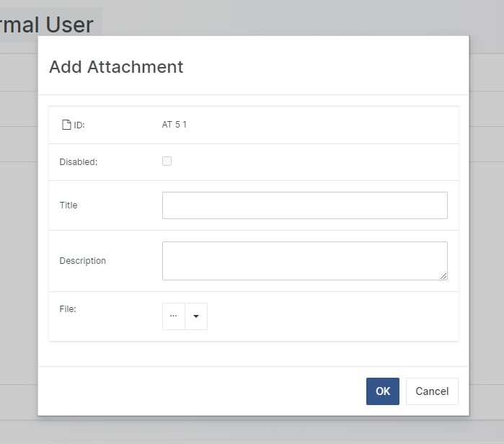The width and height of the screenshot is (504, 444).
Task: Select the AT 5 1 ID value
Action: [174, 125]
